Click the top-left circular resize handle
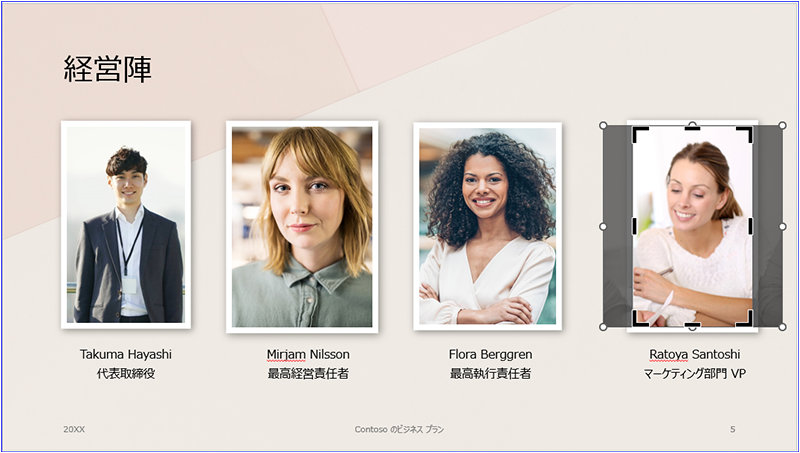The height and width of the screenshot is (453, 800). 603,125
